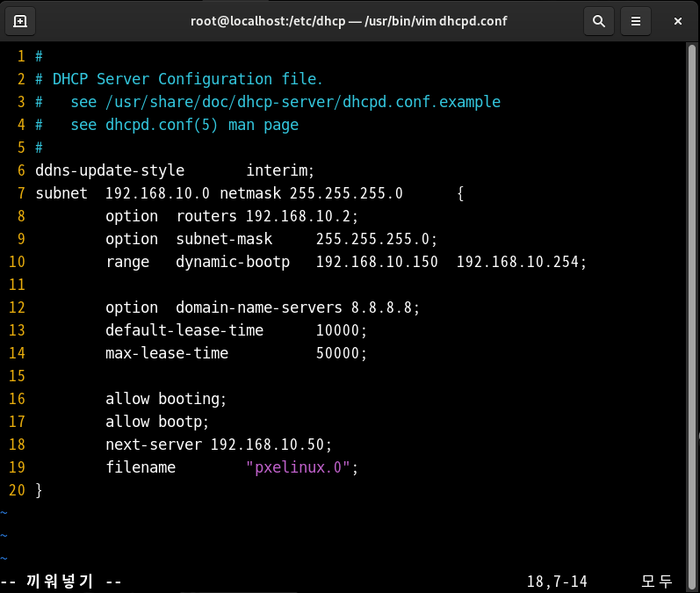The height and width of the screenshot is (593, 700).
Task: Click router address 192.168.10.2;
Action: tap(302, 216)
